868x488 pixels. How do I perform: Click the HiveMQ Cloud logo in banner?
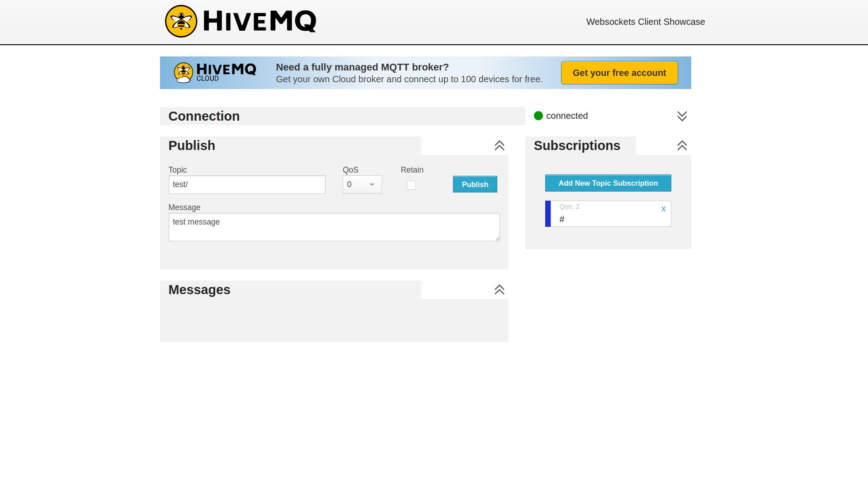215,72
